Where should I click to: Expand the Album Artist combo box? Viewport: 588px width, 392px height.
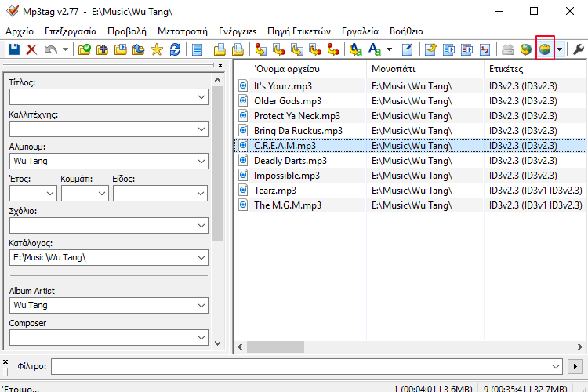coord(201,306)
